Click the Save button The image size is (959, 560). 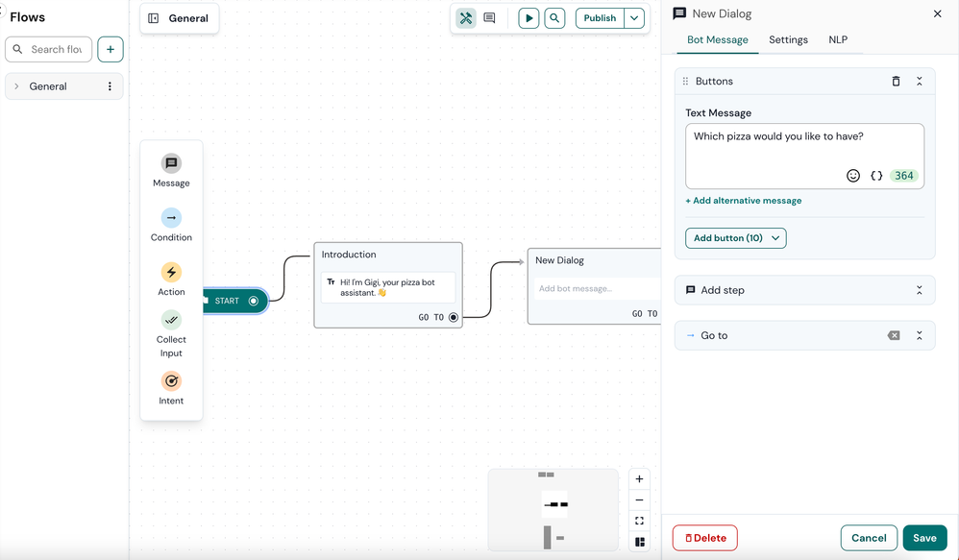point(924,538)
